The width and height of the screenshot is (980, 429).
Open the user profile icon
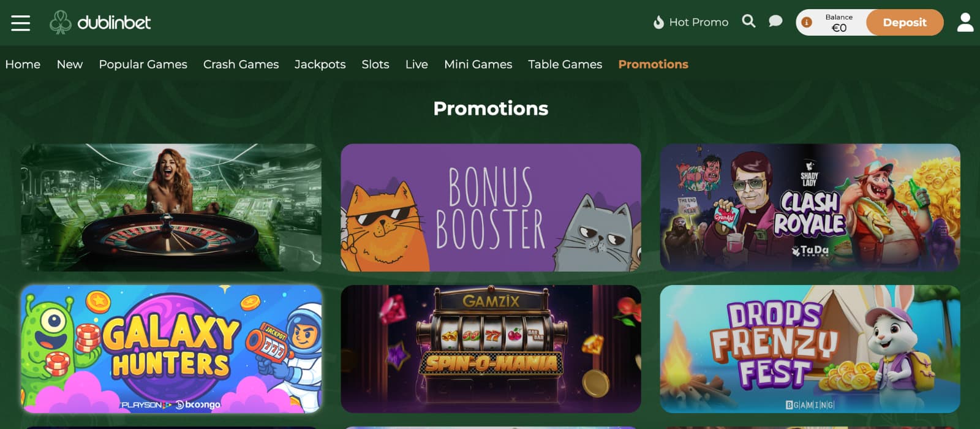[965, 22]
